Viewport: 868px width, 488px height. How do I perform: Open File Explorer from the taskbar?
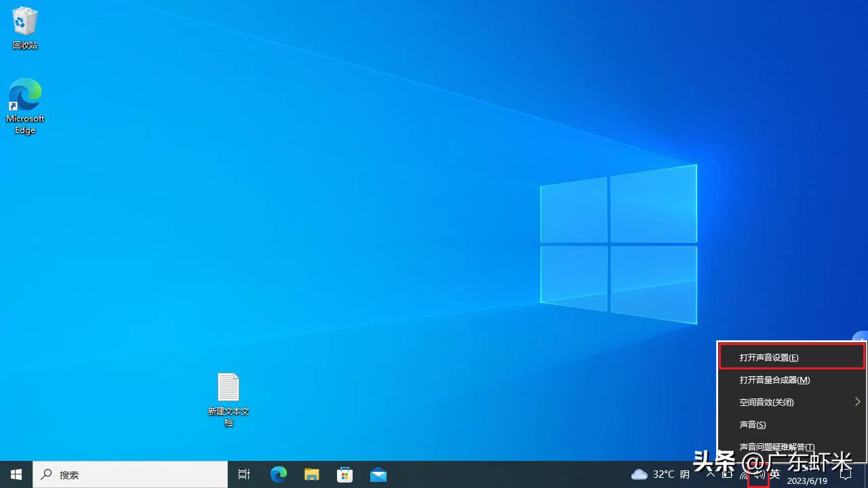pyautogui.click(x=311, y=474)
